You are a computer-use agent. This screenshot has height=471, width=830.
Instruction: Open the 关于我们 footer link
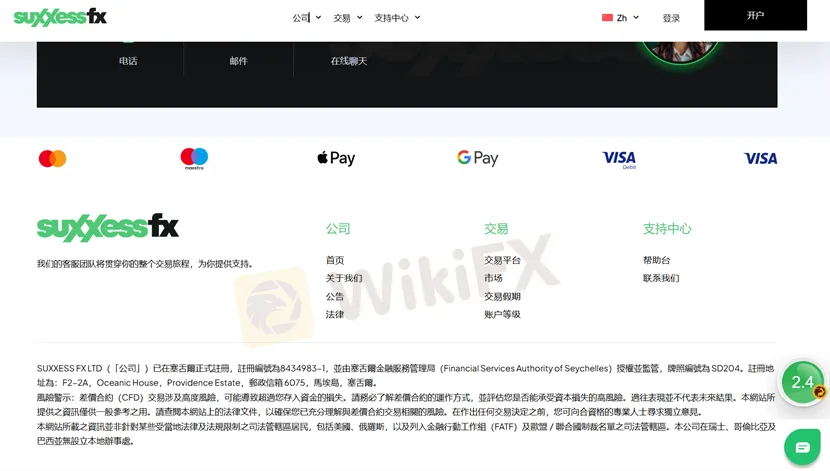(344, 278)
